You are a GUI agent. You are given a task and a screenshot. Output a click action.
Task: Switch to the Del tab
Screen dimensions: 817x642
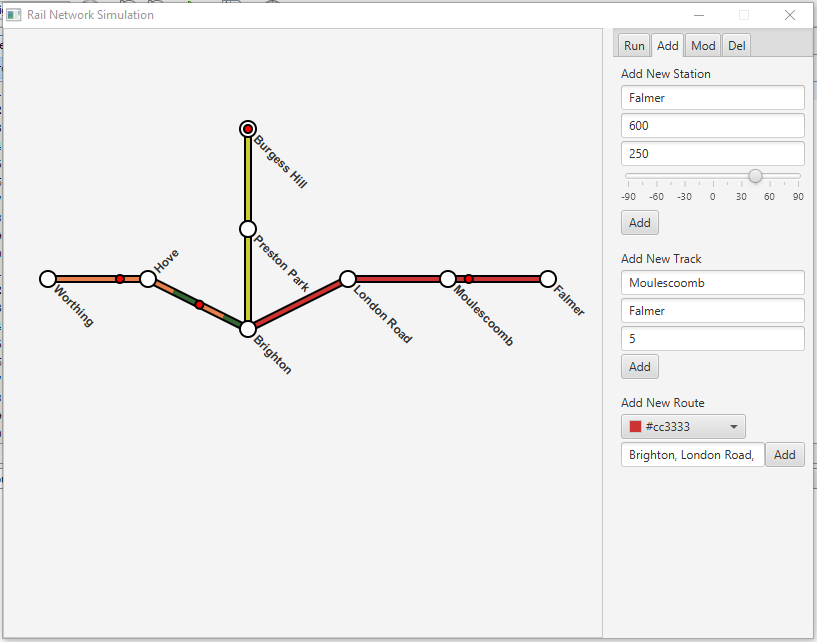point(736,46)
